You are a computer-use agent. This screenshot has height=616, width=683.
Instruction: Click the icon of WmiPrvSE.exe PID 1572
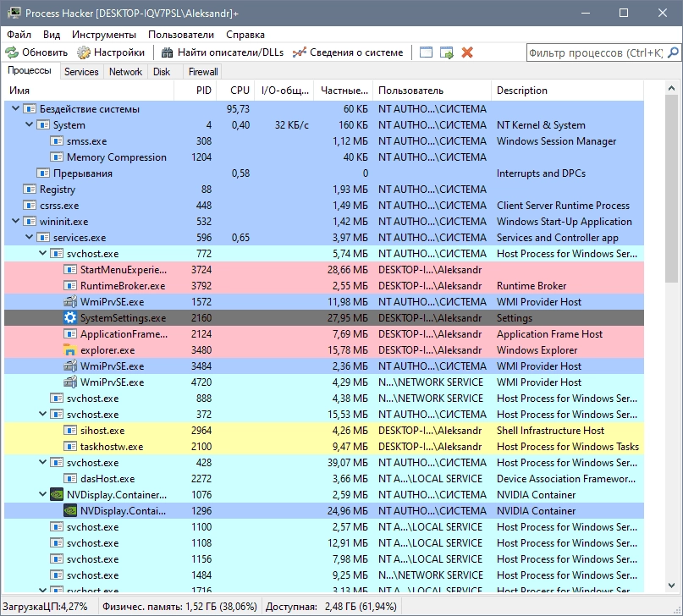click(70, 302)
